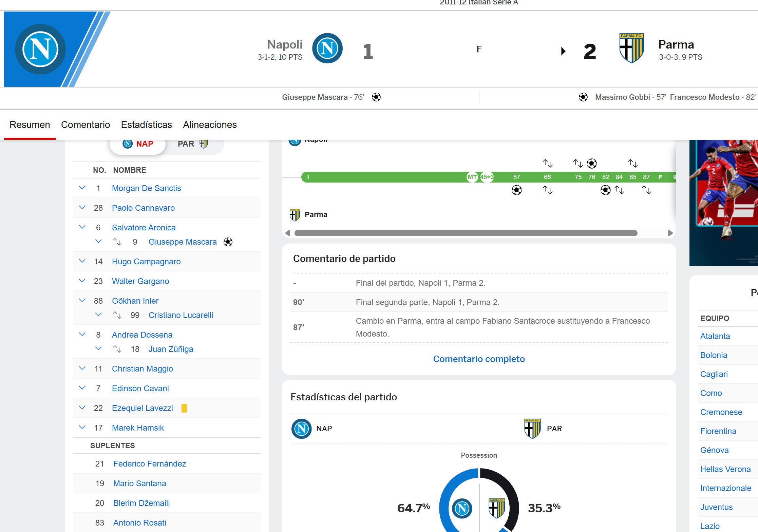Expand Salvatore Aronica row chevron
Screen dimensions: 758x532
pos(82,227)
